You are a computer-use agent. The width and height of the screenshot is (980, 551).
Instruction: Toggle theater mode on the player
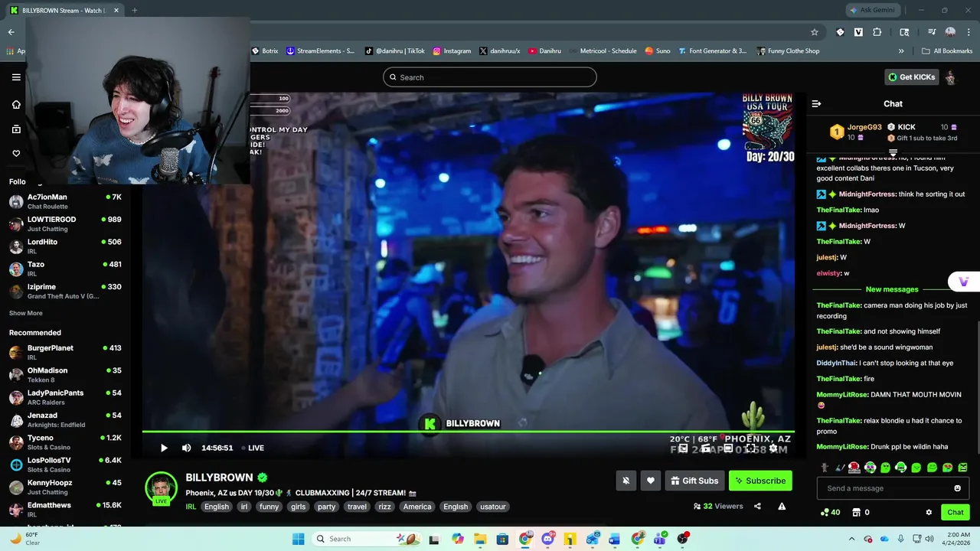point(728,448)
